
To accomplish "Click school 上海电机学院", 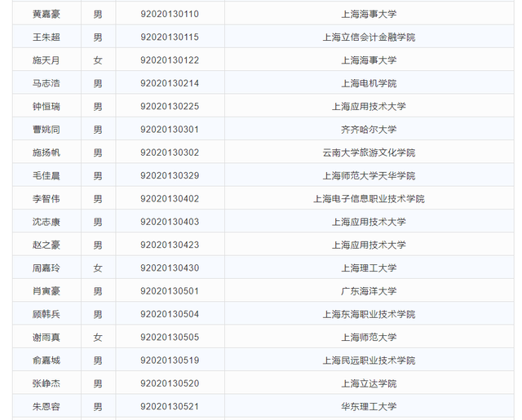I will 369,83.
